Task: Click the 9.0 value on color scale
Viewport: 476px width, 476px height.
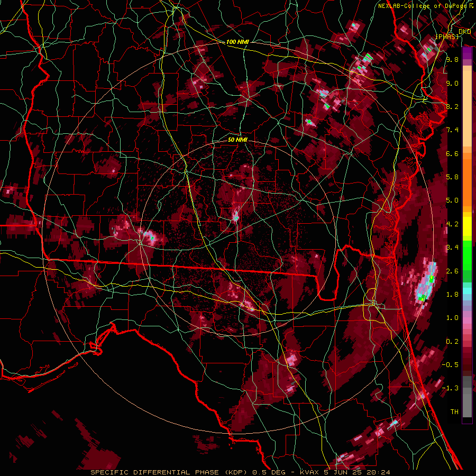Action: click(452, 83)
